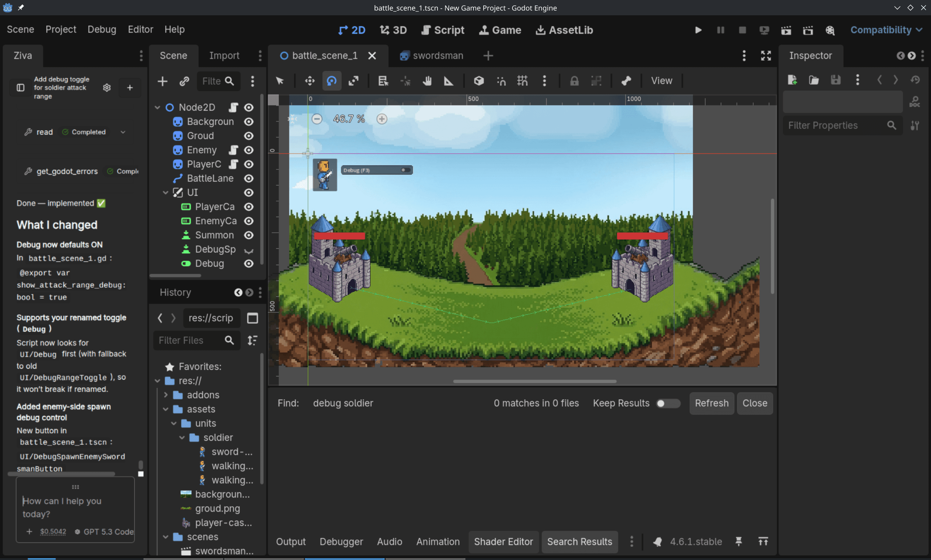Toggle split mode in FileSystem dock

click(x=252, y=318)
